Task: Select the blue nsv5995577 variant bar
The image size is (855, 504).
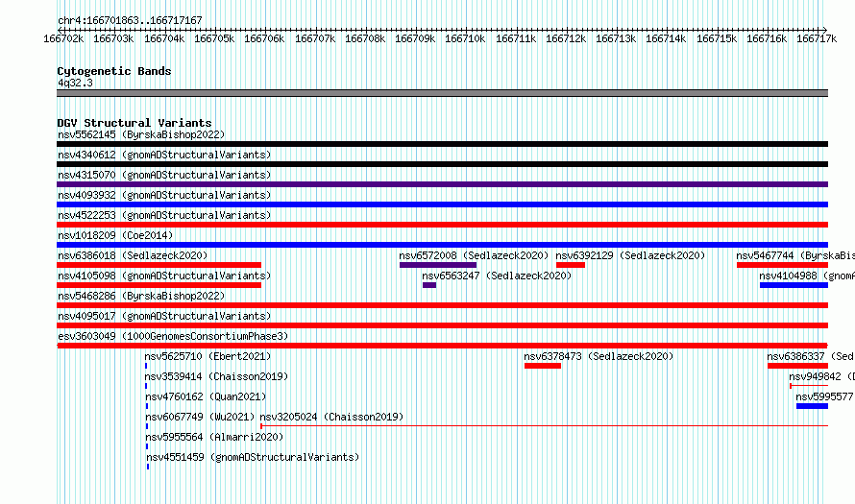Action: 813,406
